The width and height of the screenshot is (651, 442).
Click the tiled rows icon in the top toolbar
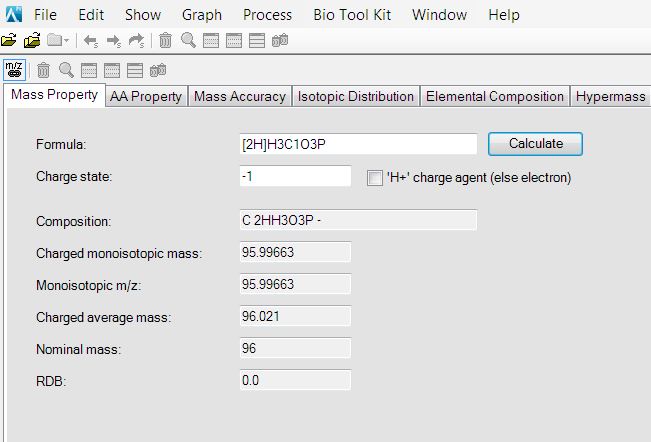click(x=257, y=41)
